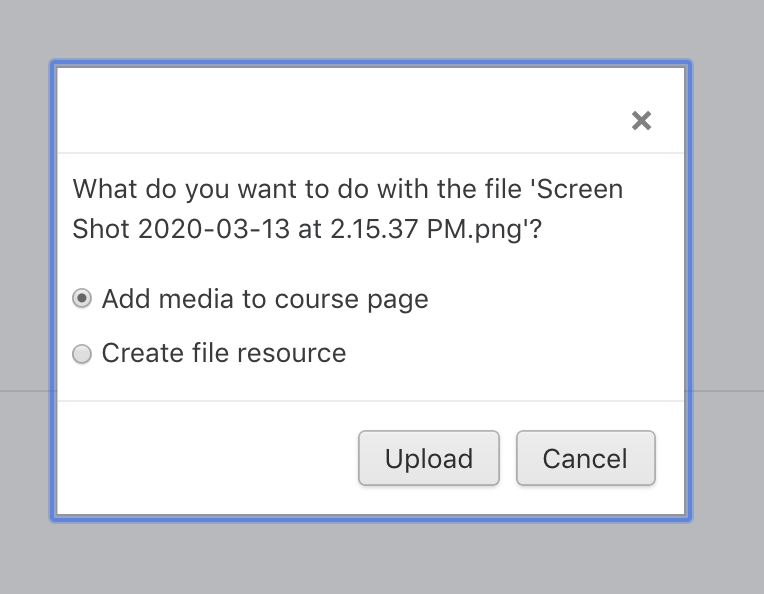The width and height of the screenshot is (764, 594).
Task: Select the Create file resource radio button
Action: (82, 354)
